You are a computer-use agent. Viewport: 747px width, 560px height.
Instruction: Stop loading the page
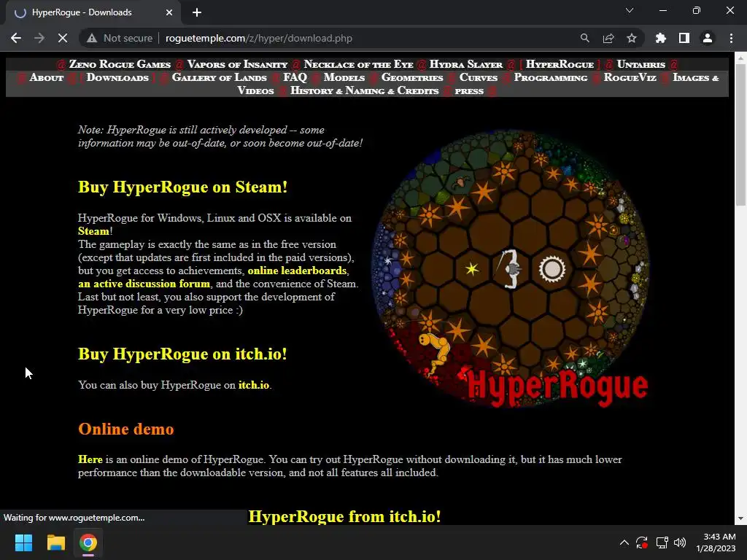(63, 38)
